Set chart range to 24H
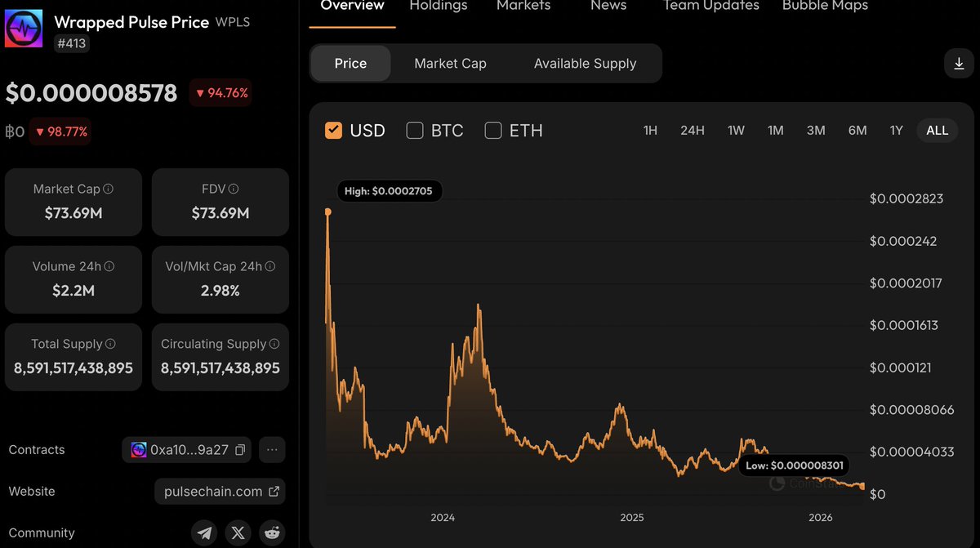 (x=693, y=131)
